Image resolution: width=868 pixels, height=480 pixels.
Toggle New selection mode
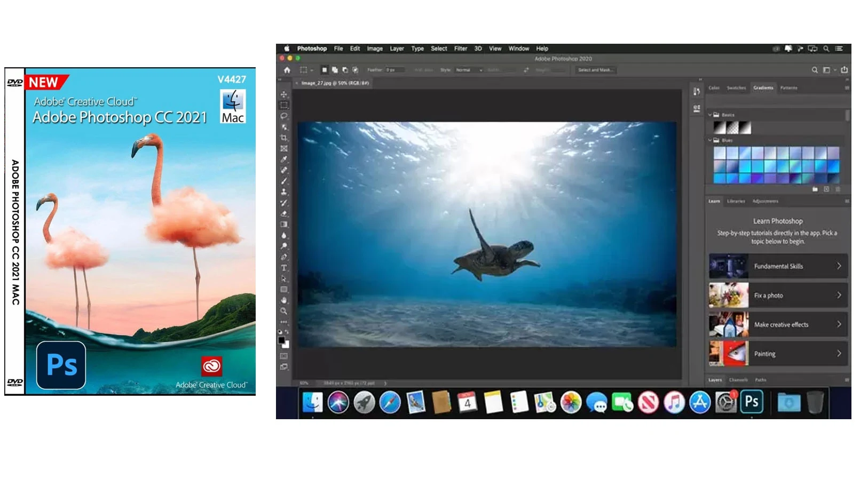click(324, 70)
